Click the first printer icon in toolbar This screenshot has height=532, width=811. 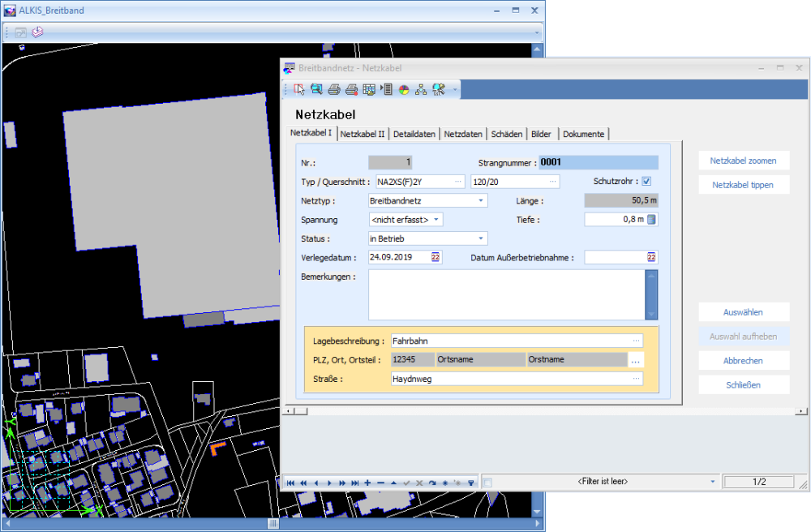334,89
